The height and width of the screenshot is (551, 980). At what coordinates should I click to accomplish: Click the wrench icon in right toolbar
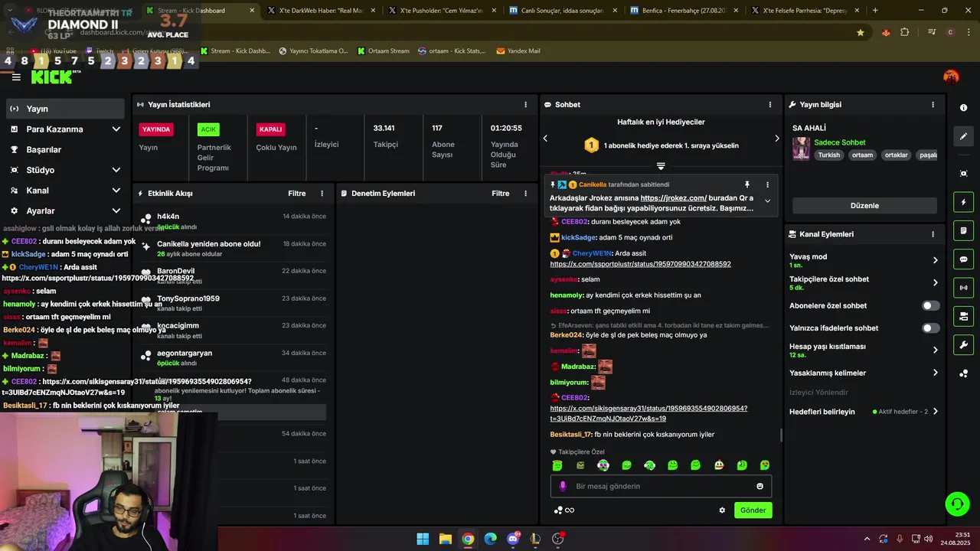pos(963,345)
